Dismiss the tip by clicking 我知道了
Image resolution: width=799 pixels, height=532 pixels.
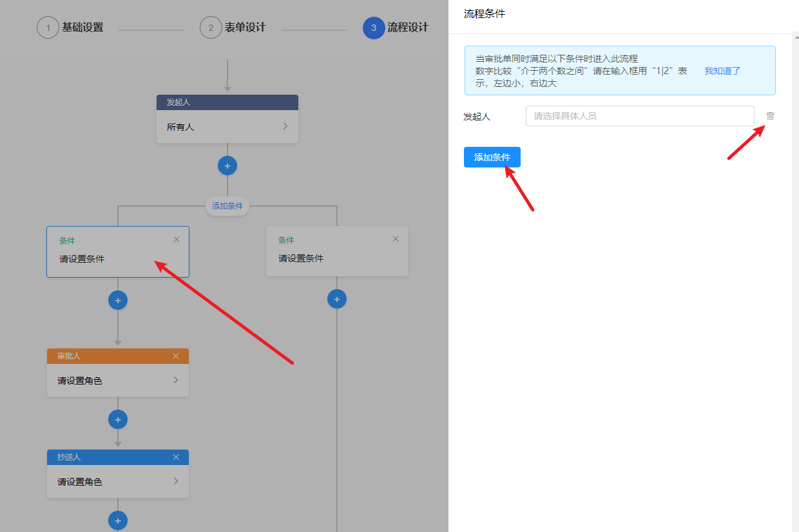(722, 72)
